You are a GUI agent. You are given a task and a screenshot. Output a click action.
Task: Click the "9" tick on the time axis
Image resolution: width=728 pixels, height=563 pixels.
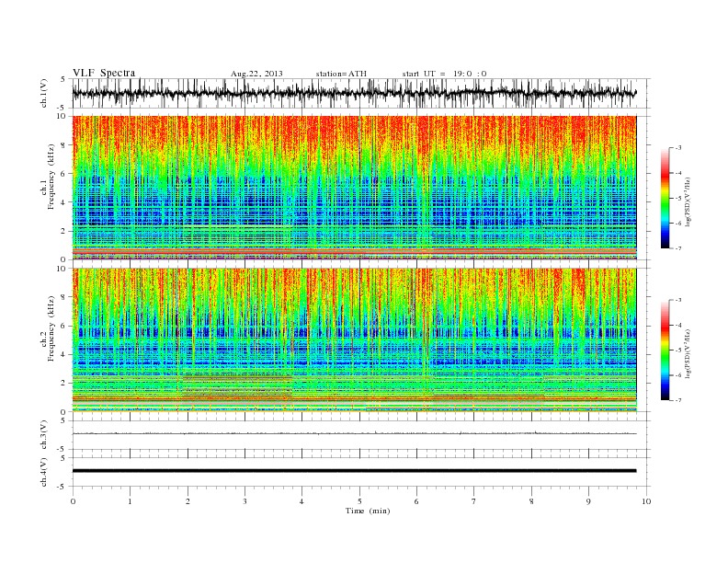coord(588,501)
